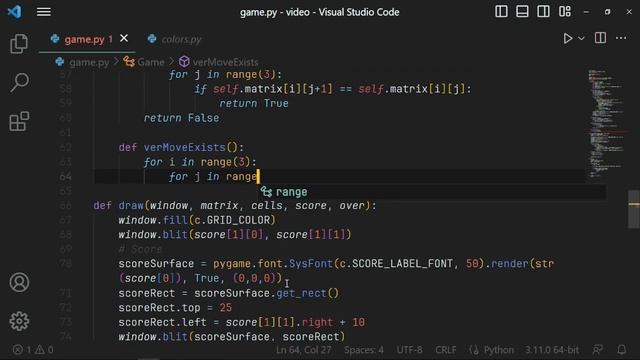The height and width of the screenshot is (360, 640).
Task: Run the Python file with play button
Action: (567, 38)
